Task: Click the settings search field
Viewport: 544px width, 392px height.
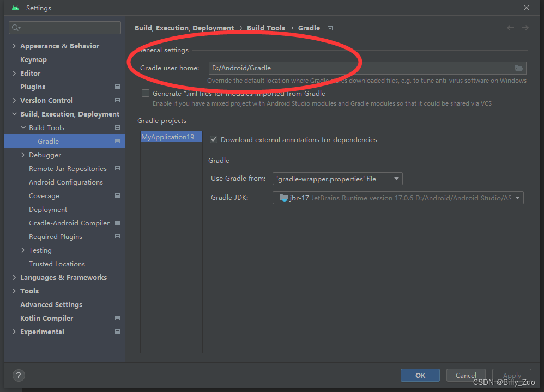Action: click(x=65, y=28)
